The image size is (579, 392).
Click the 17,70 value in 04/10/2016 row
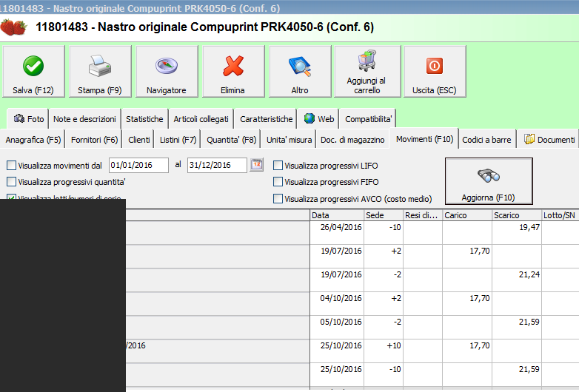[x=480, y=298]
